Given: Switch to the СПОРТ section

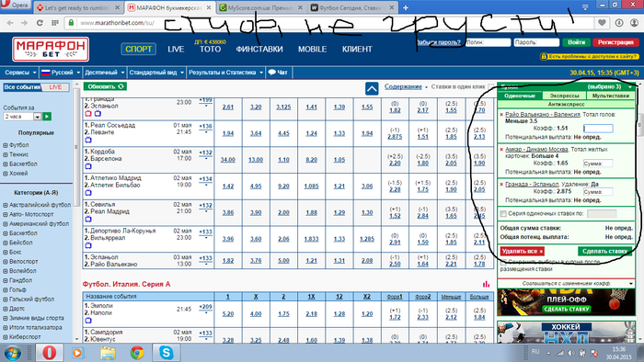Looking at the screenshot, I should [138, 49].
